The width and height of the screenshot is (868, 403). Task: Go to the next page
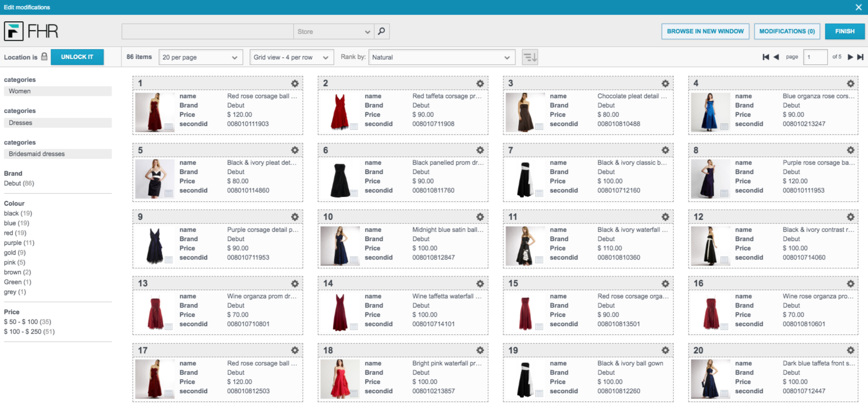(850, 57)
